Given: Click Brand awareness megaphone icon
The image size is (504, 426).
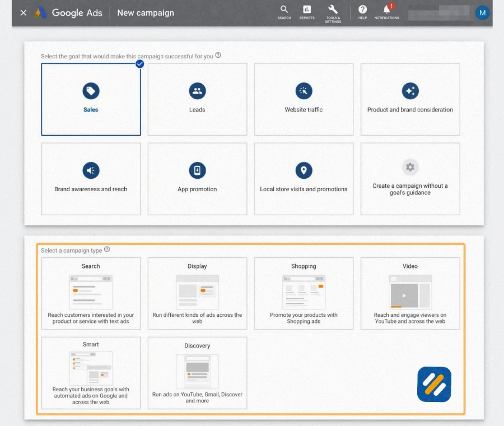Looking at the screenshot, I should point(91,170).
